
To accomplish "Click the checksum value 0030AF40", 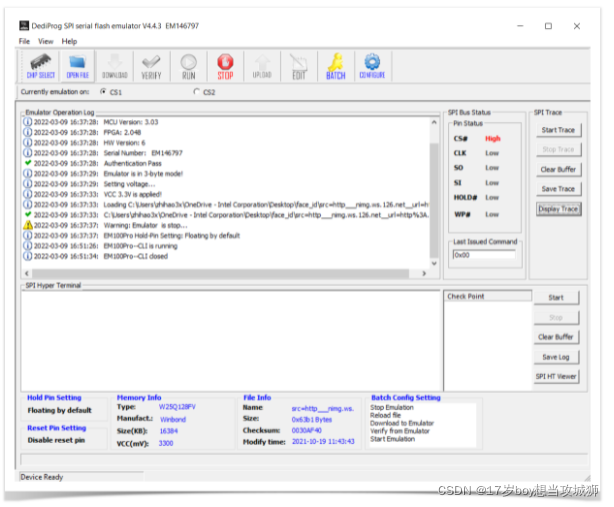I will coord(307,431).
